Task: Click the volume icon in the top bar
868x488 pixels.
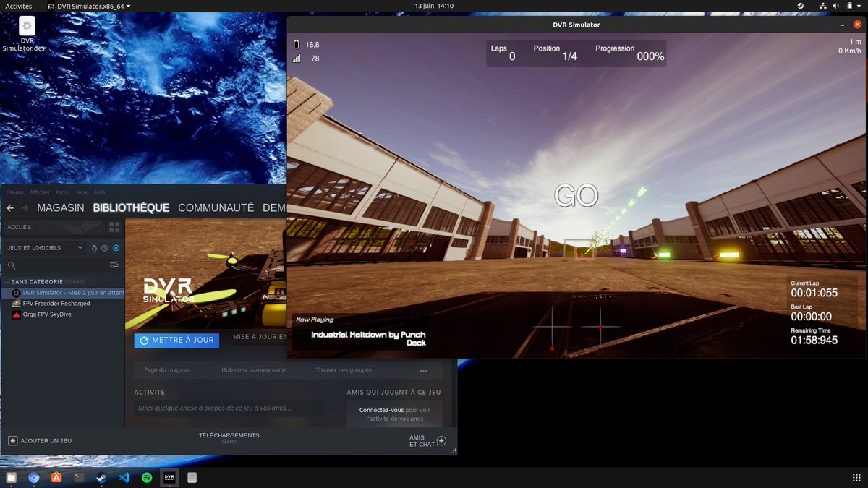Action: (836, 6)
